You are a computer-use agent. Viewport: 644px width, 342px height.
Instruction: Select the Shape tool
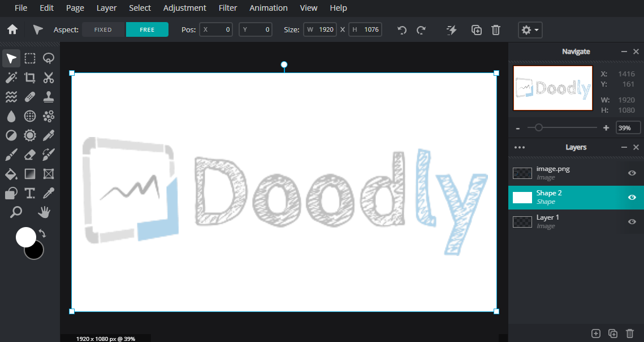click(11, 193)
